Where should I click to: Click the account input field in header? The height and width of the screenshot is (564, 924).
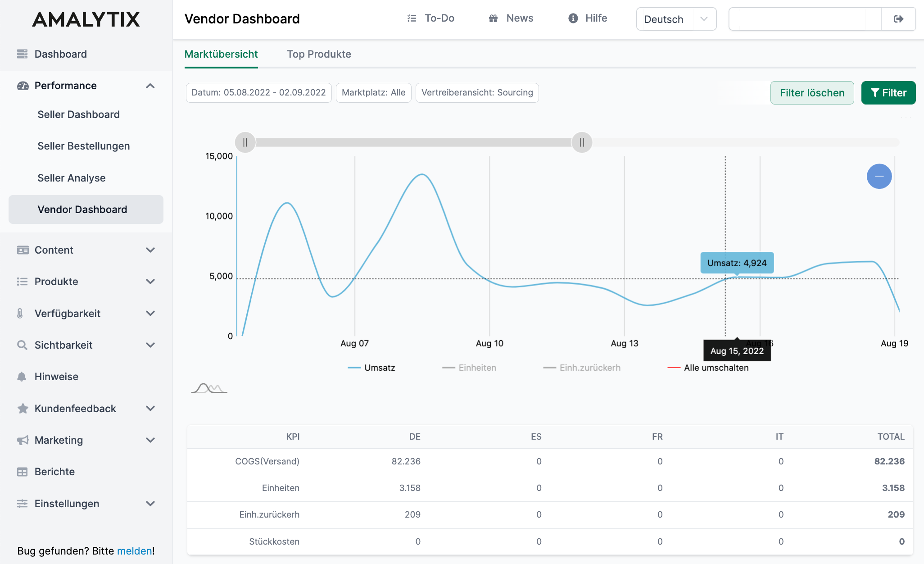[805, 19]
